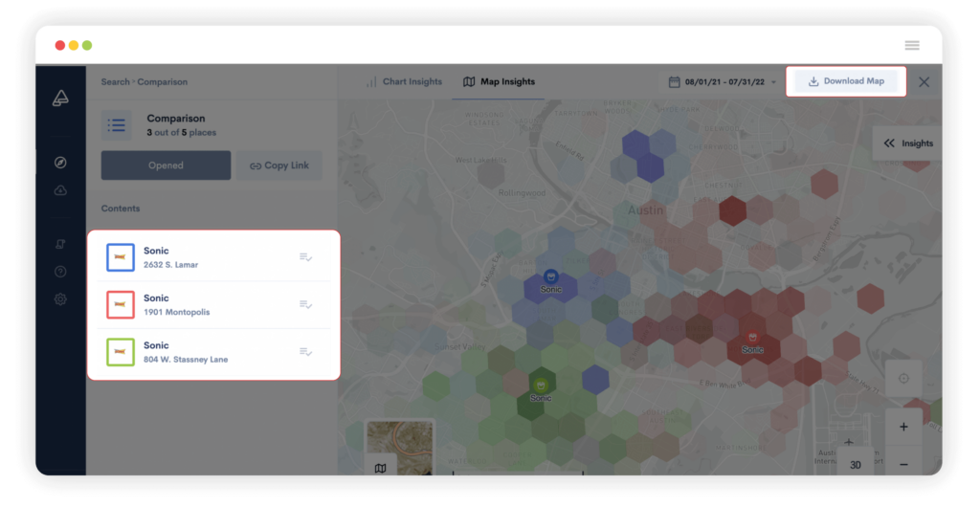Click the map layer icon at the map bottom
Image resolution: width=980 pixels, height=507 pixels.
point(380,468)
